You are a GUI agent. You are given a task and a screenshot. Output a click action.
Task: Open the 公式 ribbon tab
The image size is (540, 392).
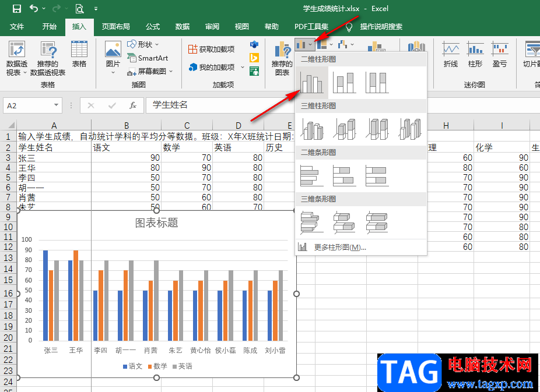[153, 26]
